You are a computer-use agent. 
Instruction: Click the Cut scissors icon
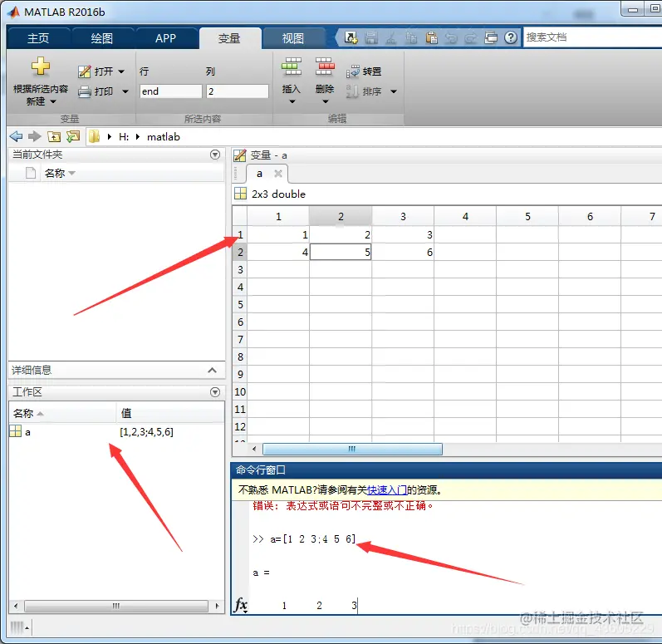pos(391,38)
